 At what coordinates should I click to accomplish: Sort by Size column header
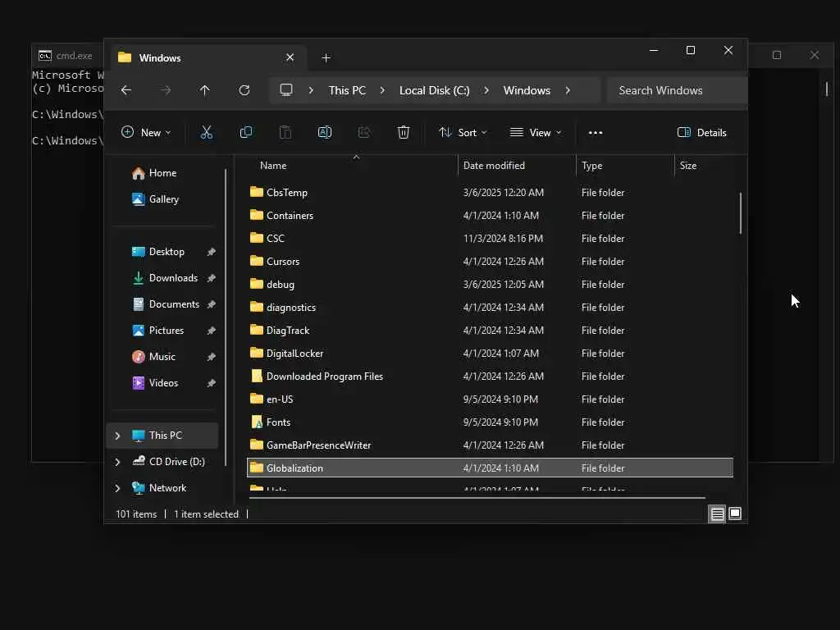[688, 166]
